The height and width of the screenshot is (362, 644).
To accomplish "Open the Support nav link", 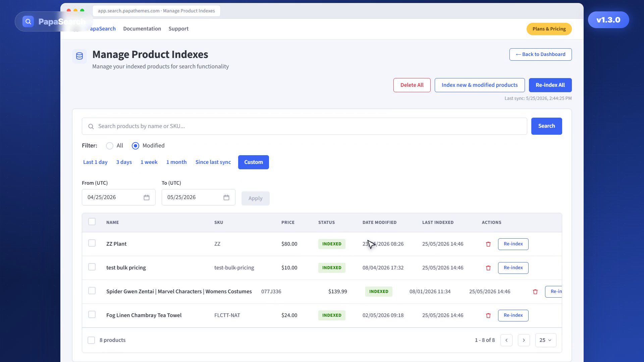I will pos(178,29).
